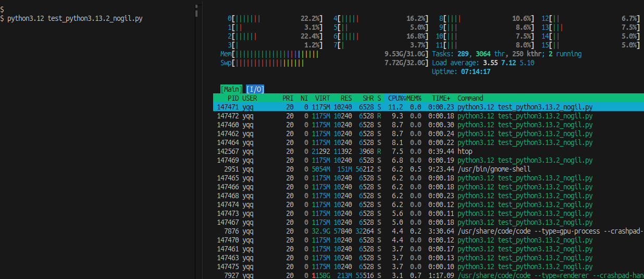Click the CPU 10 meter showing 7.5%
This screenshot has height=279, width=644.
click(485, 36)
